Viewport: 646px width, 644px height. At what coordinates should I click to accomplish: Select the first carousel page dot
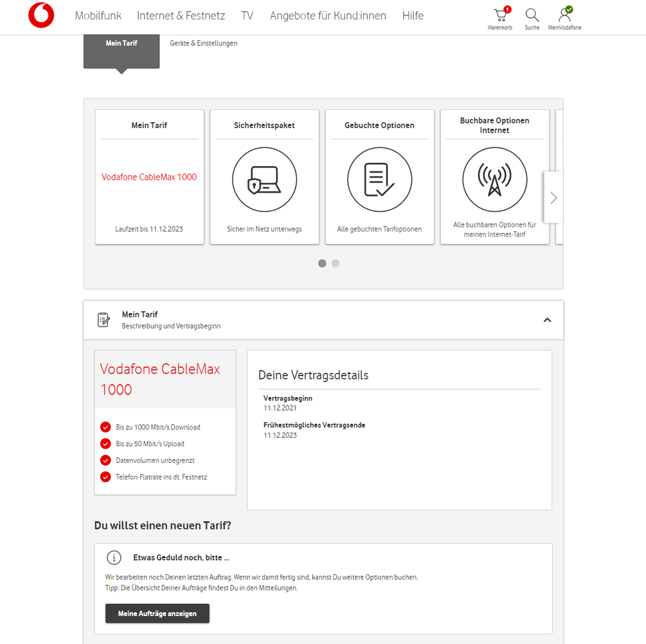(322, 263)
